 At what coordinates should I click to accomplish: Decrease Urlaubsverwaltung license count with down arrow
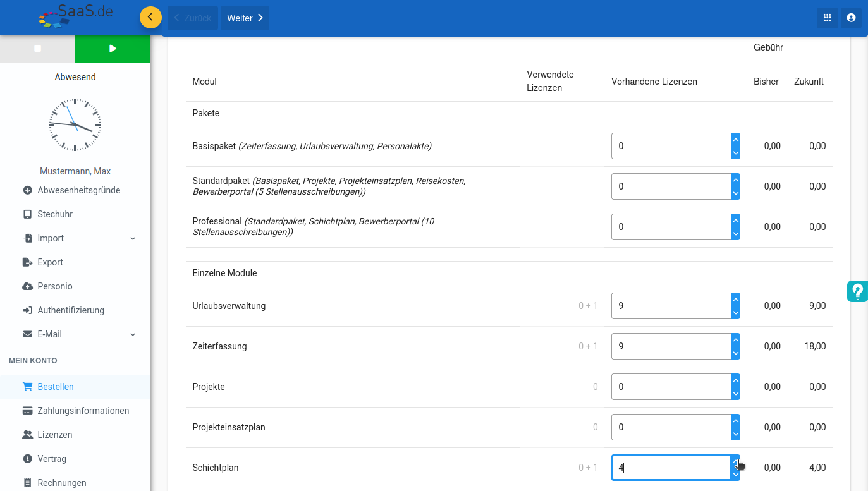point(735,313)
